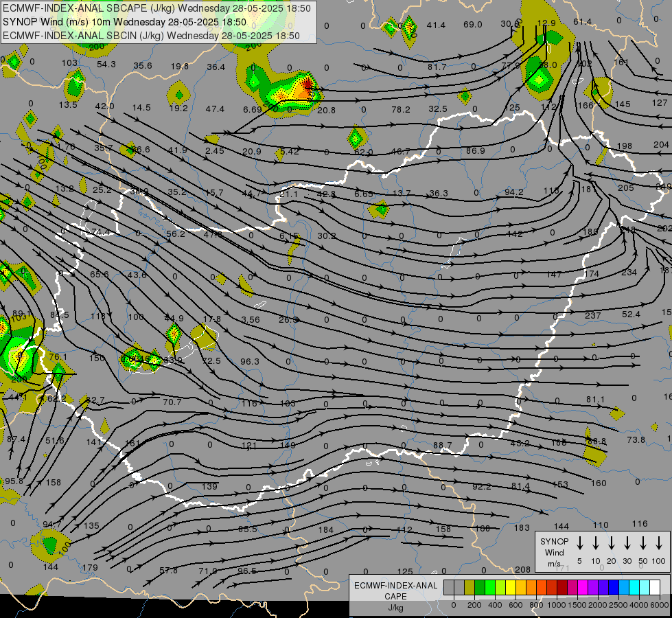Click the 184 value on the map
This screenshot has height=618, width=672.
point(326,529)
